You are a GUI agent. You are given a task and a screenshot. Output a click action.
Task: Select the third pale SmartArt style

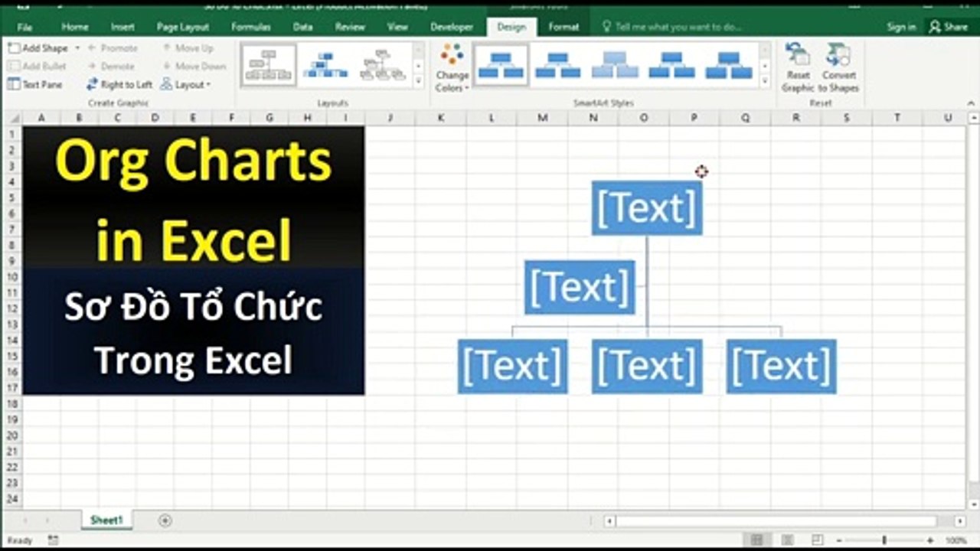tap(615, 65)
